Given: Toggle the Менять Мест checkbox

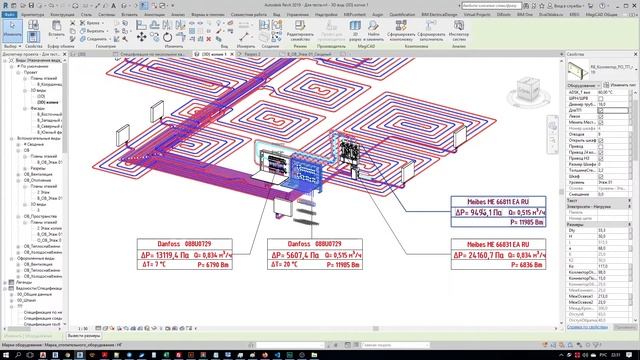Looking at the screenshot, I should point(600,122).
